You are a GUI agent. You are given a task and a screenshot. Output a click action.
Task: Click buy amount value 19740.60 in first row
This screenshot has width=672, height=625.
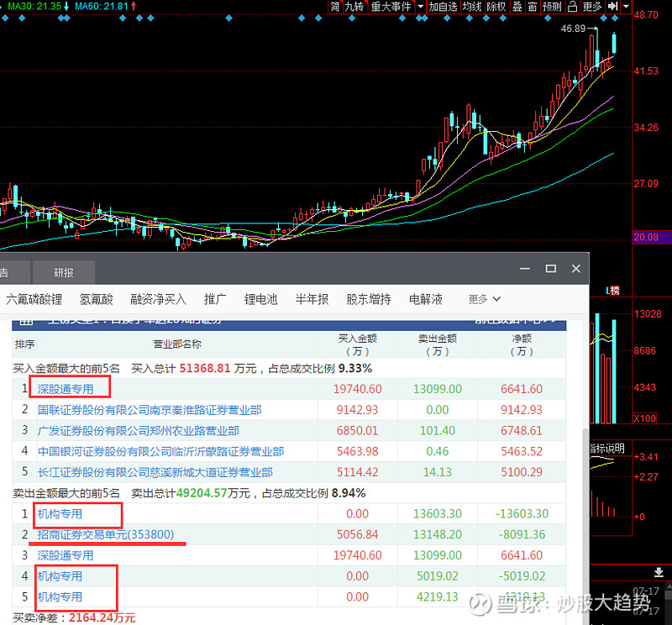pyautogui.click(x=358, y=389)
